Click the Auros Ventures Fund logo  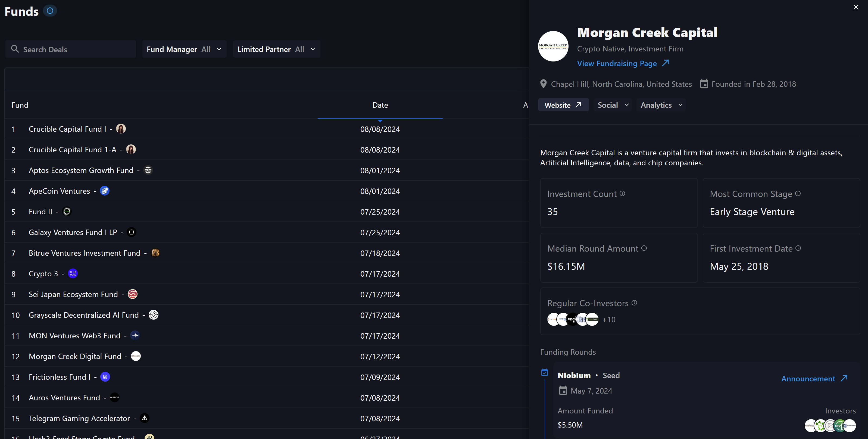pyautogui.click(x=115, y=397)
